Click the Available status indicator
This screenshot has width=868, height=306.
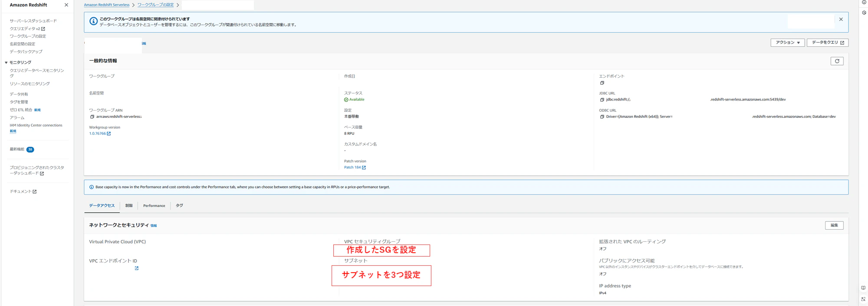pyautogui.click(x=354, y=100)
